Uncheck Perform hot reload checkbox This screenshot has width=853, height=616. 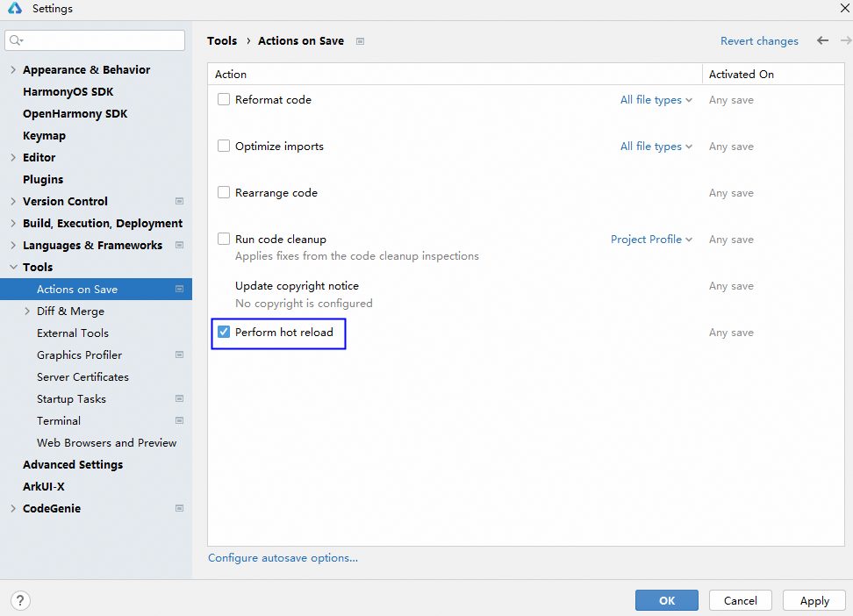click(224, 333)
